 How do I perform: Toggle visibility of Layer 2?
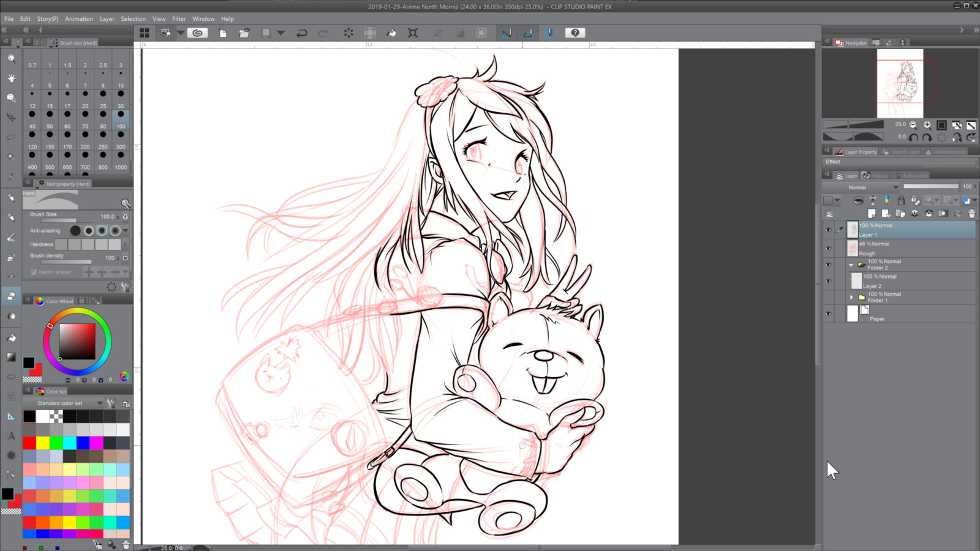pyautogui.click(x=828, y=281)
